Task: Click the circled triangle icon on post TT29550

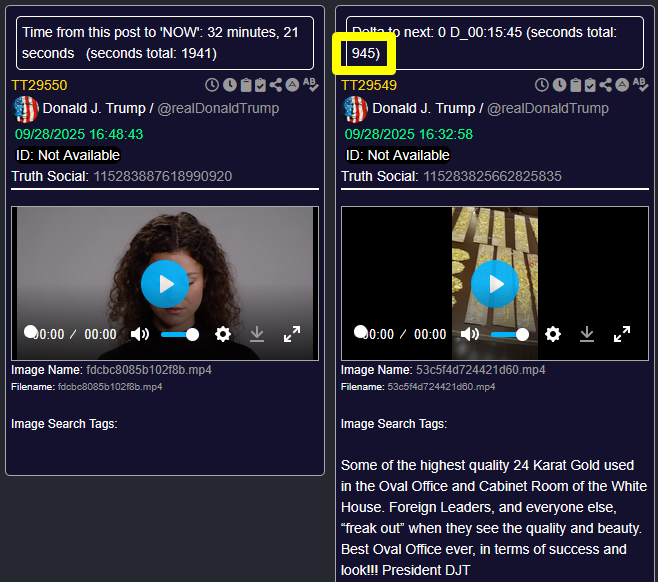Action: (292, 85)
